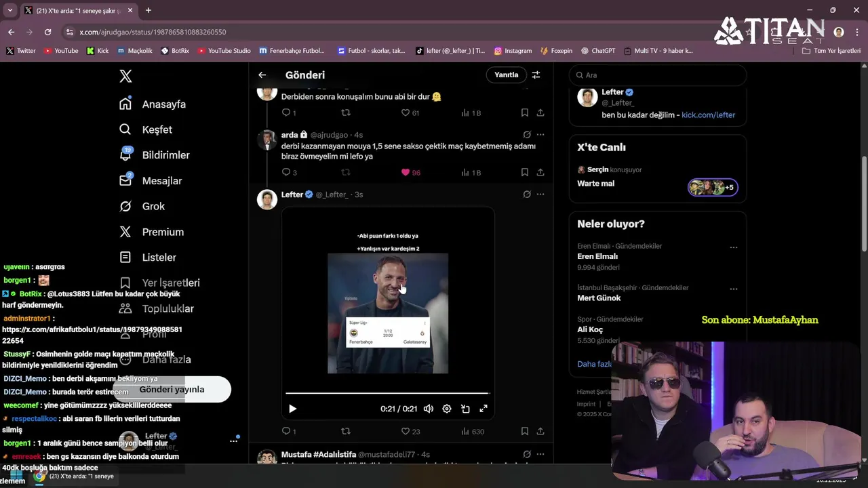The width and height of the screenshot is (868, 488).
Task: Open Anasayfa home page
Action: (153, 104)
